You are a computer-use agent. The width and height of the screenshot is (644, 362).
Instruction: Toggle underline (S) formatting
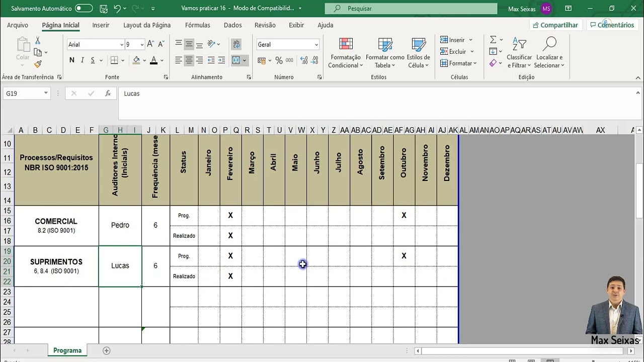point(93,60)
